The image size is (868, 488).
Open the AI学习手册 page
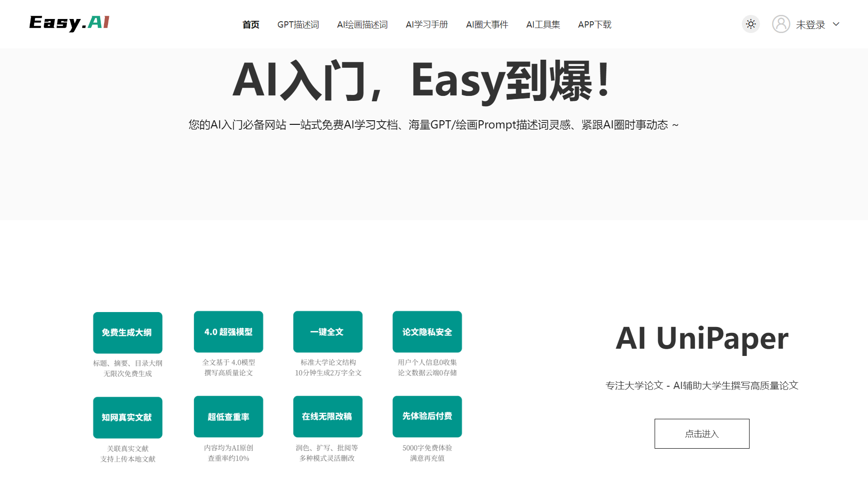(x=426, y=24)
